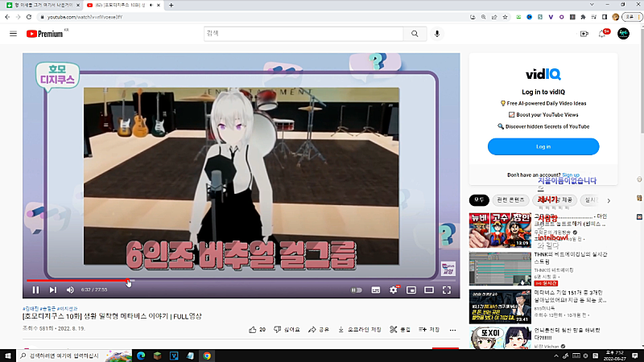Show hidden system tray icons

[x=556, y=356]
